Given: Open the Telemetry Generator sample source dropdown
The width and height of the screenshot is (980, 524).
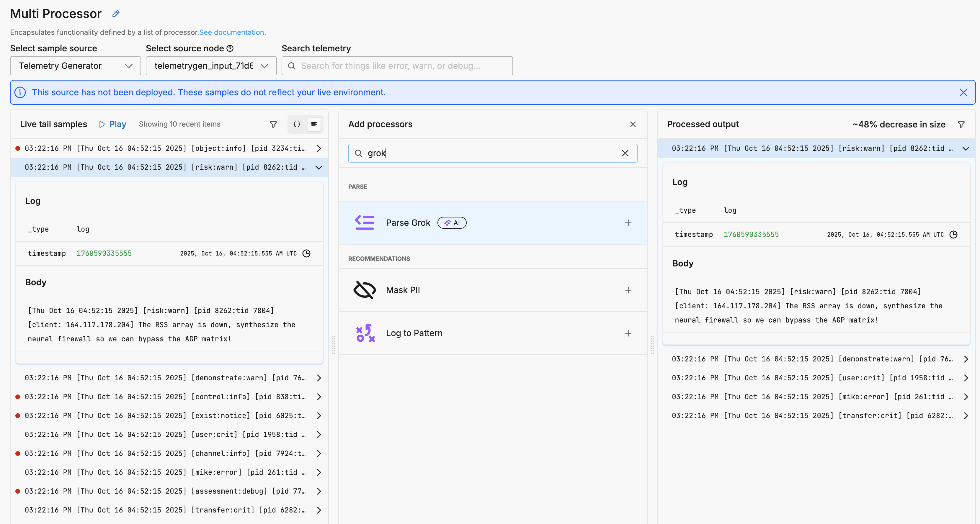Looking at the screenshot, I should pyautogui.click(x=75, y=66).
